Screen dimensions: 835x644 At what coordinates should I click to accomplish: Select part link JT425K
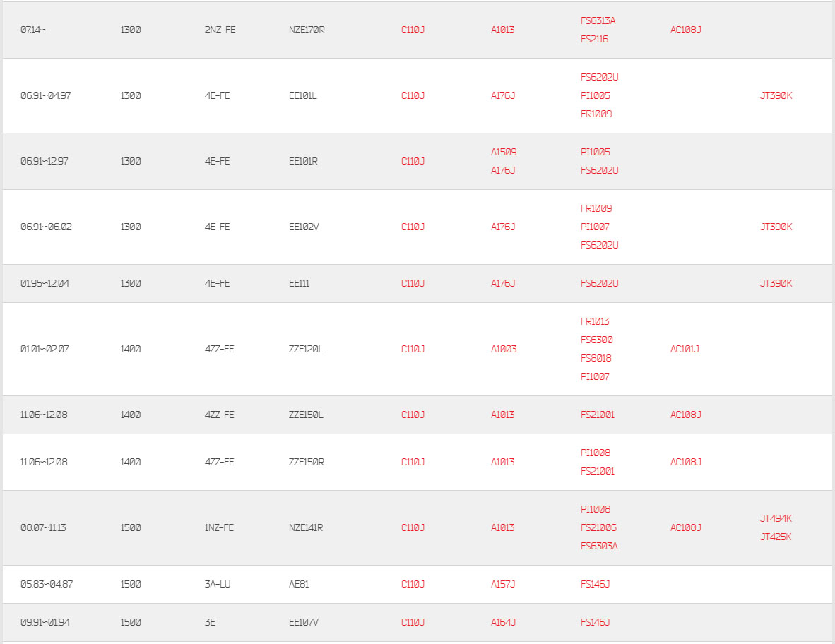(776, 537)
